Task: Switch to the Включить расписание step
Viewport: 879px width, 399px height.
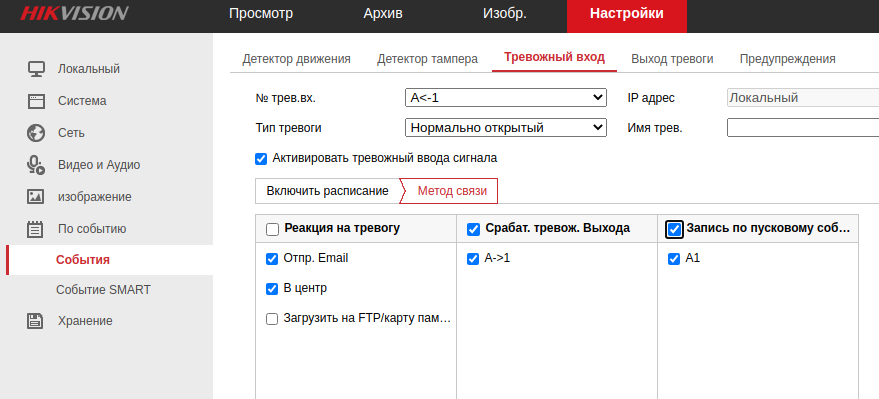Action: [327, 191]
